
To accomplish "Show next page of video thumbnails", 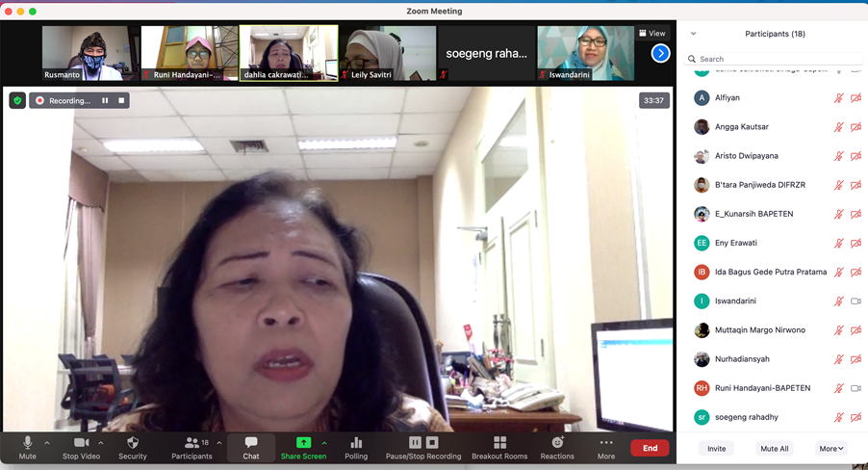I will [660, 53].
